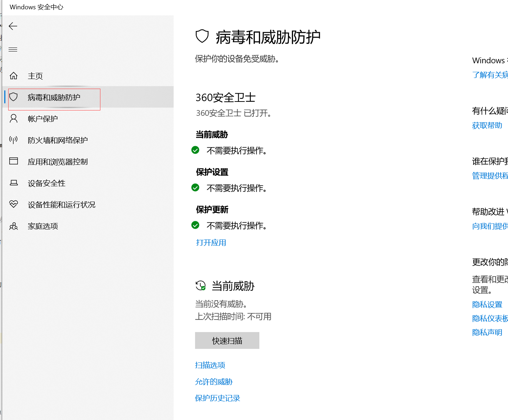Open the 打开应用 link
This screenshot has width=508, height=420.
(x=211, y=243)
